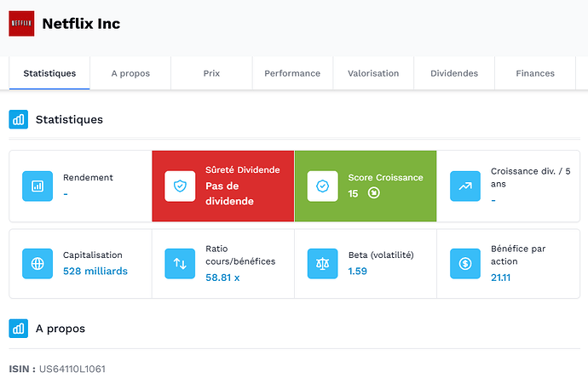Click the A propos section bar-chart icon

coord(19,329)
